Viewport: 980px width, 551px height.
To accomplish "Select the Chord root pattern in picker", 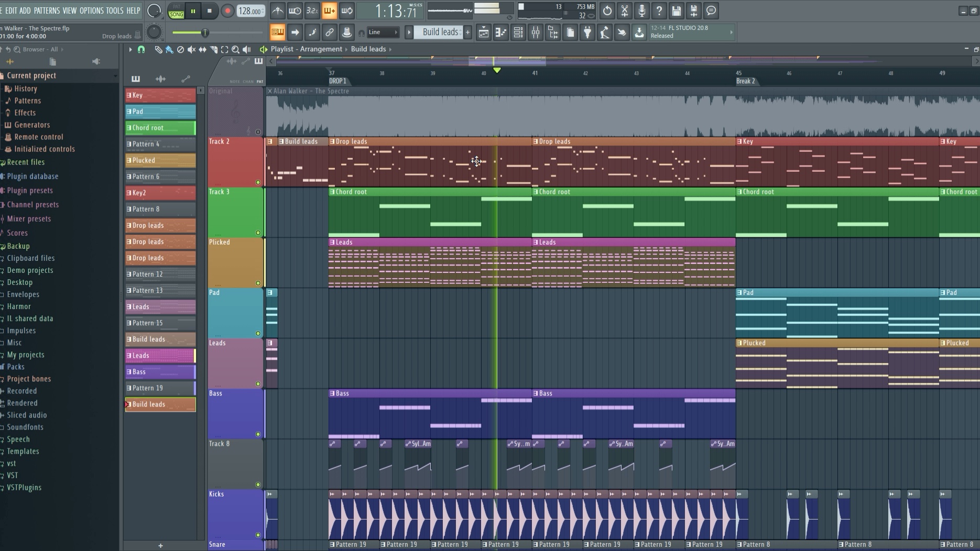I will click(160, 128).
